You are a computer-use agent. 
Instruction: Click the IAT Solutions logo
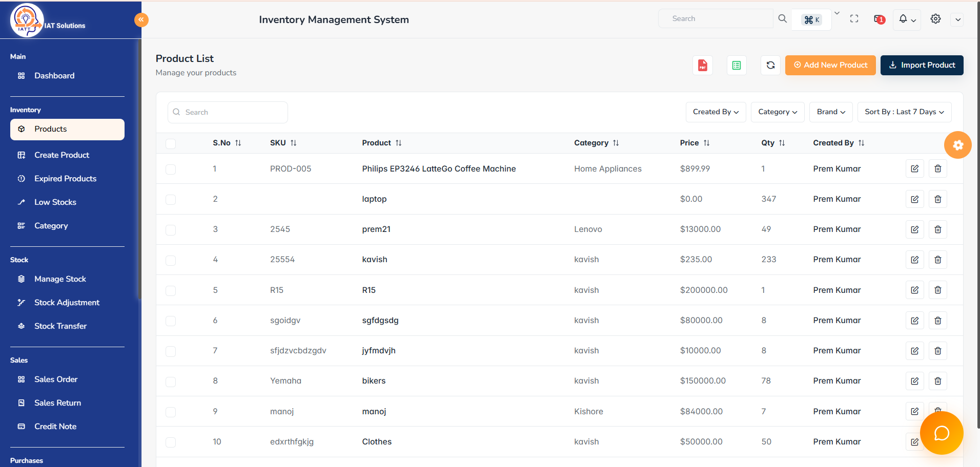click(48, 20)
